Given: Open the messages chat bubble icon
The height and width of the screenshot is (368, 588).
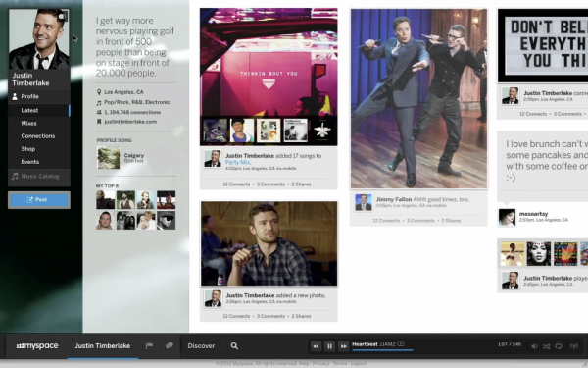Looking at the screenshot, I should click(x=170, y=345).
